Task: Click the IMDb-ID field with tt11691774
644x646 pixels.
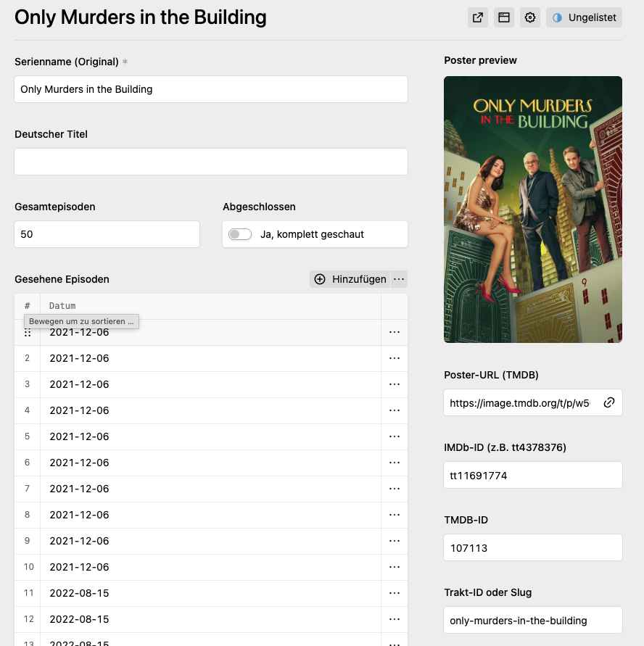Action: 533,476
